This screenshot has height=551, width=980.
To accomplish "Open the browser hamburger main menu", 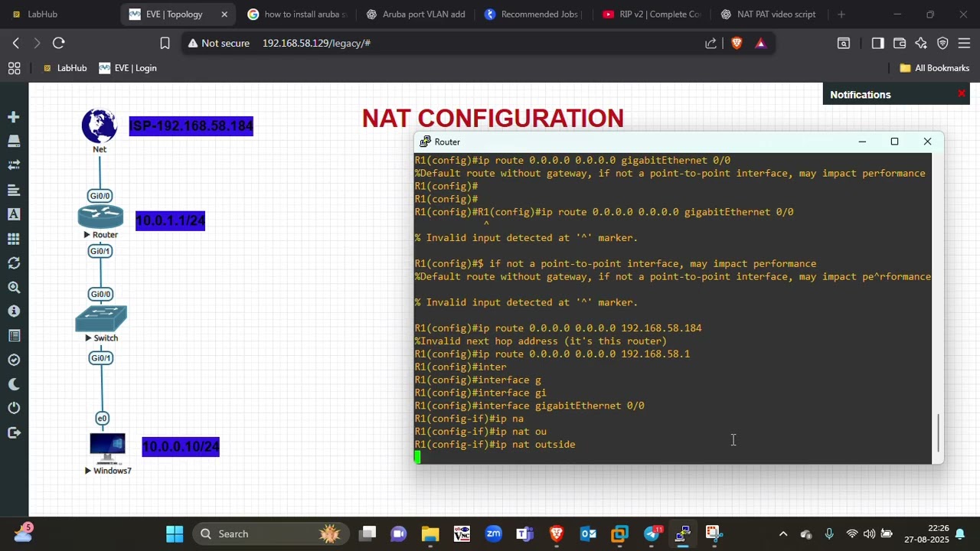I will (x=964, y=44).
